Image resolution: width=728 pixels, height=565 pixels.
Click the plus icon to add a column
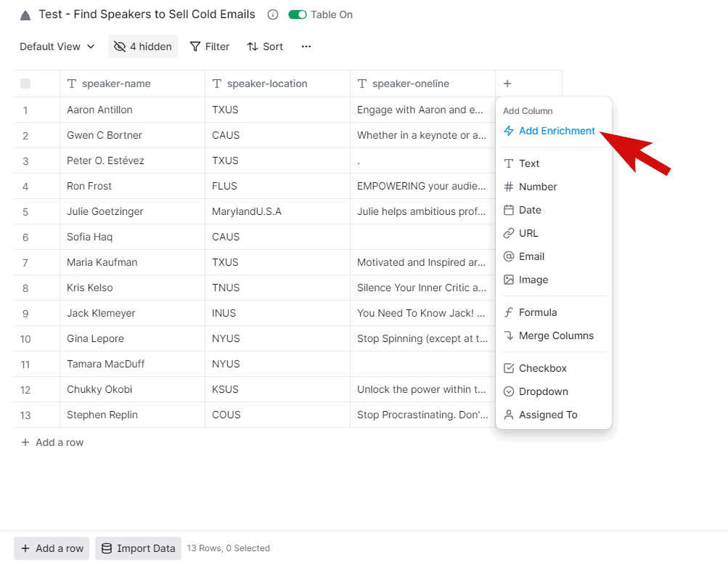(x=507, y=84)
